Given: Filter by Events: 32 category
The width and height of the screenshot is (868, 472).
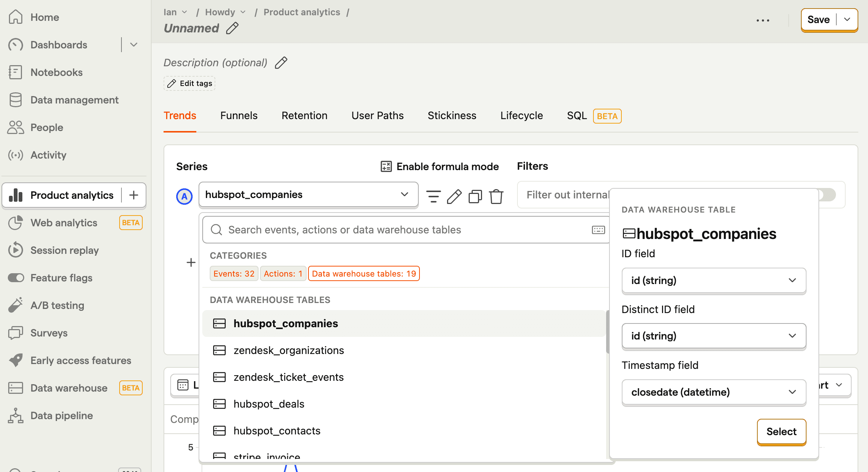Looking at the screenshot, I should pos(234,274).
